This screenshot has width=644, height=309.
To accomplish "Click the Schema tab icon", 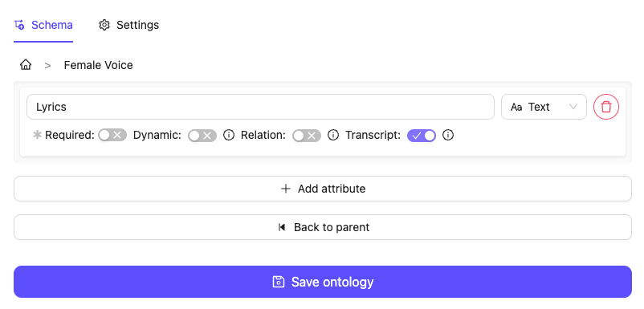I will (x=19, y=25).
